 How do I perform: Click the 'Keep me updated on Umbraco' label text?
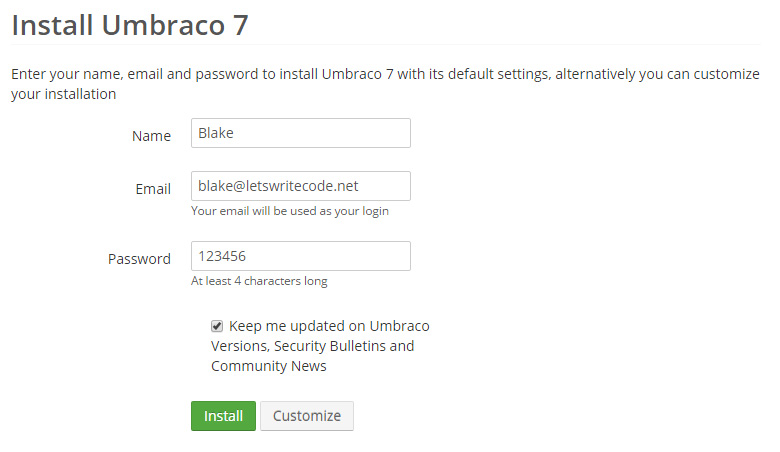(329, 326)
